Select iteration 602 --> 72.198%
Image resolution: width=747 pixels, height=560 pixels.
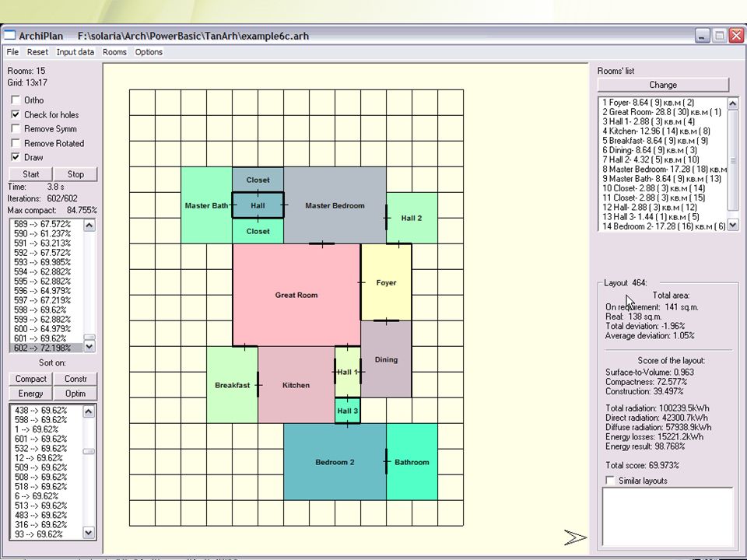tap(46, 348)
